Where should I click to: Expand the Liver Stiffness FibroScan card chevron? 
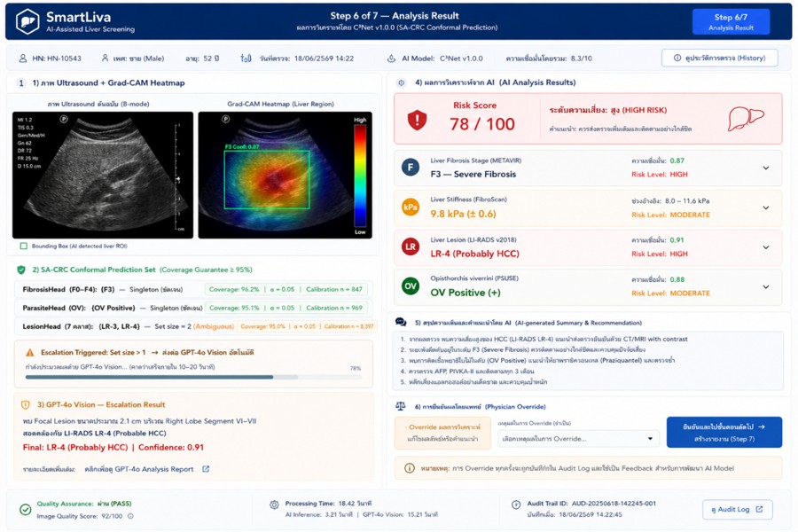pos(766,207)
